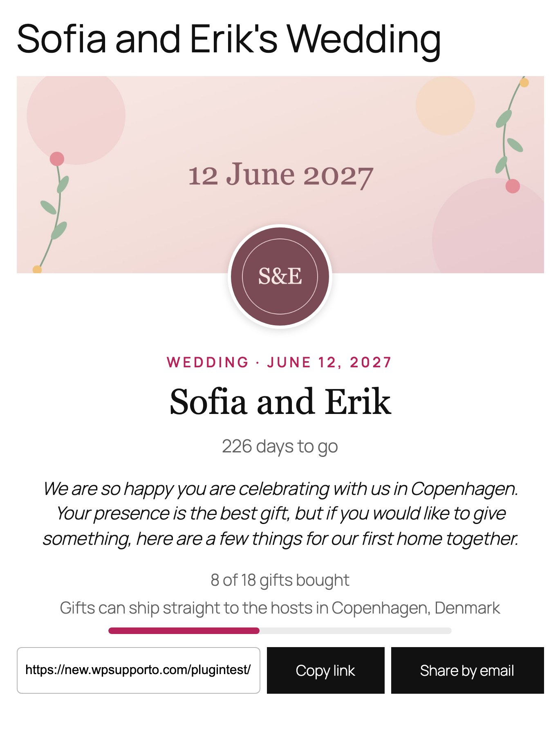Click the Sofia and Erik heading

pos(280,402)
